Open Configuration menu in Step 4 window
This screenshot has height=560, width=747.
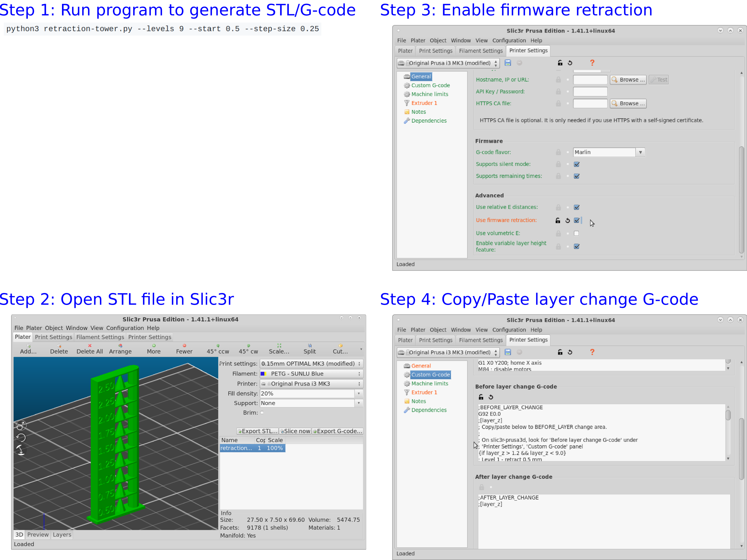pyautogui.click(x=509, y=330)
